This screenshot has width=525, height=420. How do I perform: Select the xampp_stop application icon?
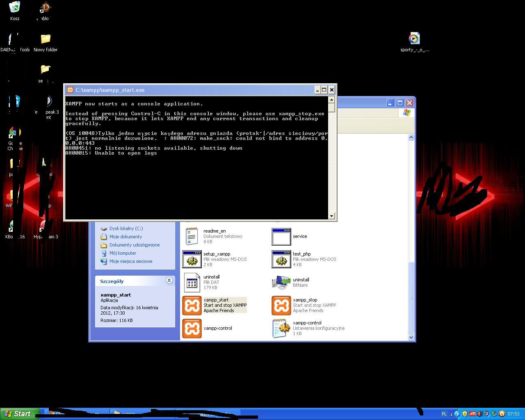pos(281,306)
